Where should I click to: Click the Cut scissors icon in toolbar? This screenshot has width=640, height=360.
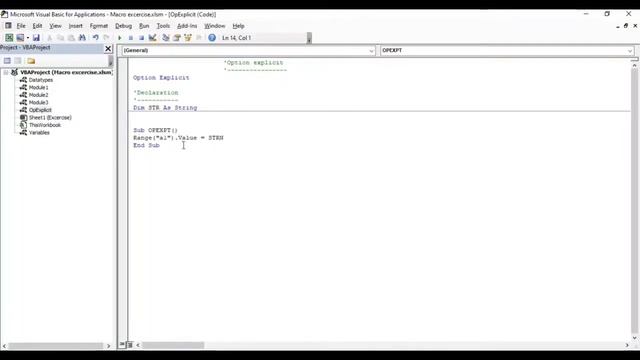50,38
